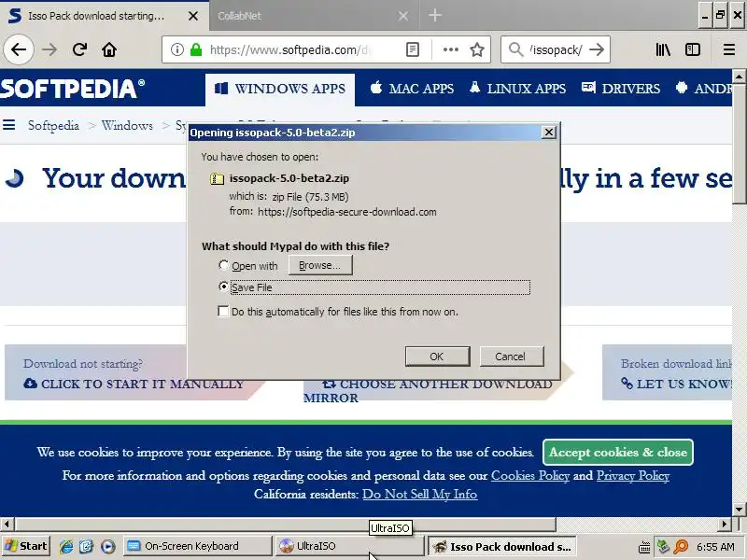The height and width of the screenshot is (560, 747).
Task: Close the Opening issopack dialog
Action: click(x=549, y=132)
